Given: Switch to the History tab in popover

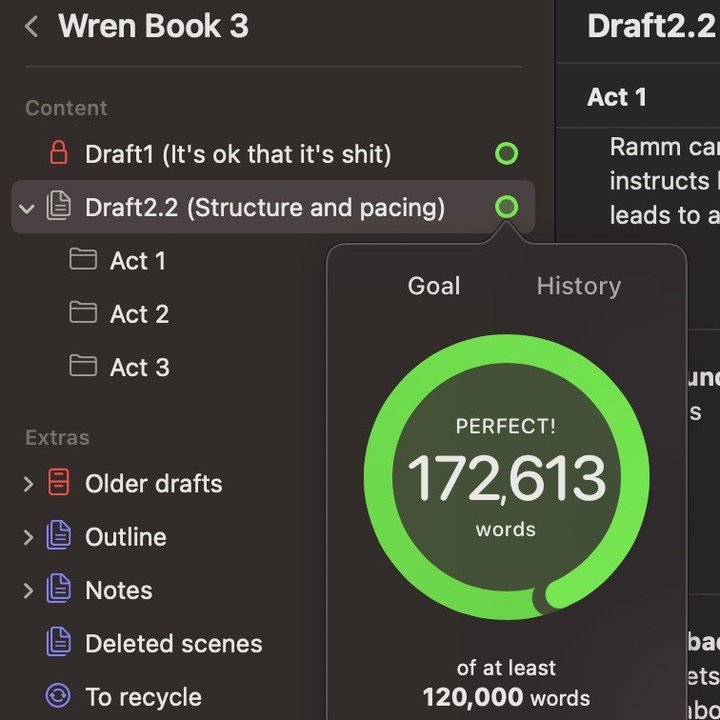Looking at the screenshot, I should click(579, 286).
